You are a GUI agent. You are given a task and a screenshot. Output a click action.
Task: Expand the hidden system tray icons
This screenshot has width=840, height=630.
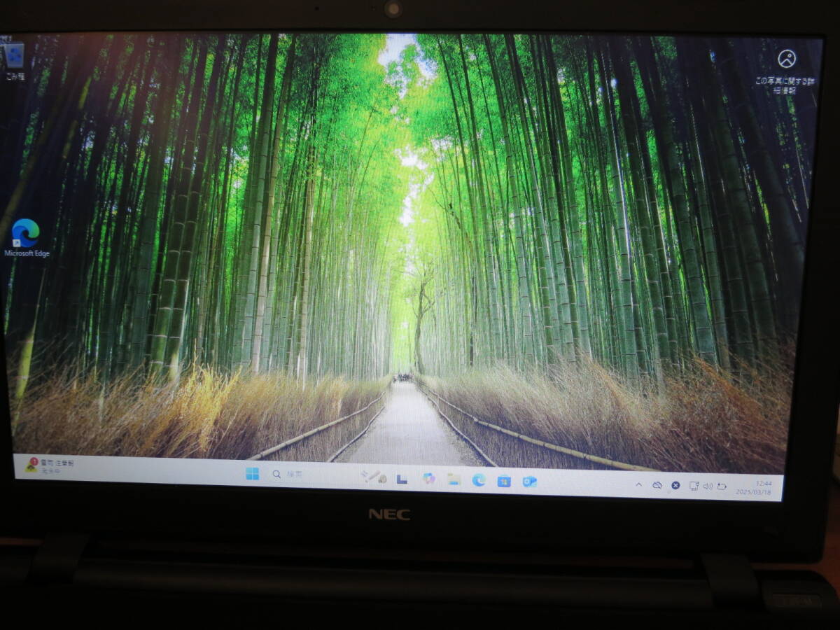(638, 484)
